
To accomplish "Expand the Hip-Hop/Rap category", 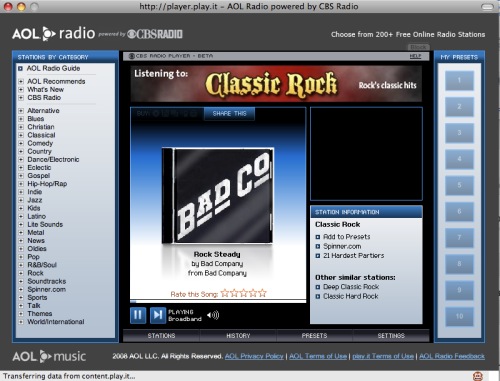I will click(x=21, y=184).
